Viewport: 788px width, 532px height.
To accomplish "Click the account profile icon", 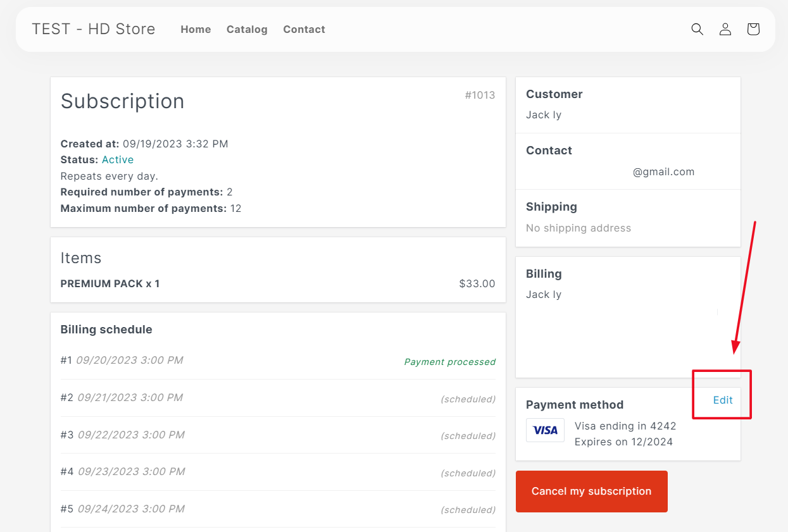I will [725, 29].
